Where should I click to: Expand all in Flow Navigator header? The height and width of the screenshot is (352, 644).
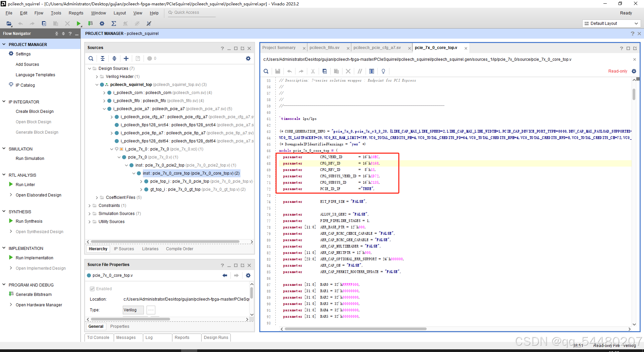[63, 34]
